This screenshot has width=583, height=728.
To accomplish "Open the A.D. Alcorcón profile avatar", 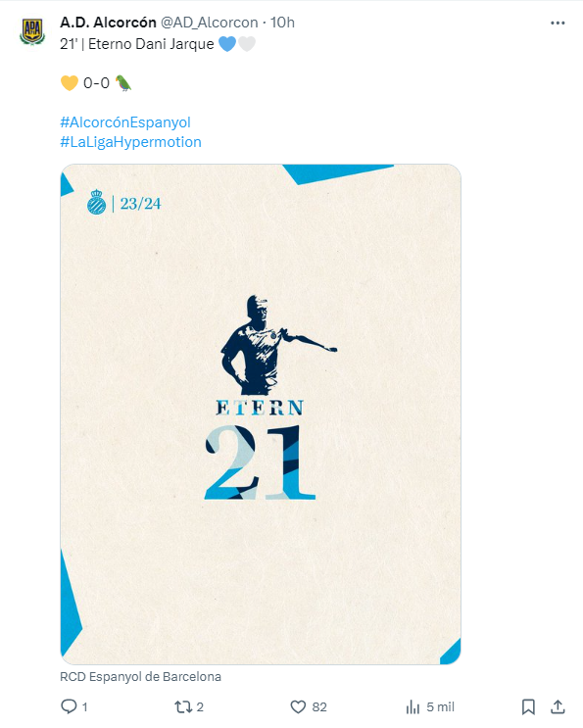I will coord(32,31).
